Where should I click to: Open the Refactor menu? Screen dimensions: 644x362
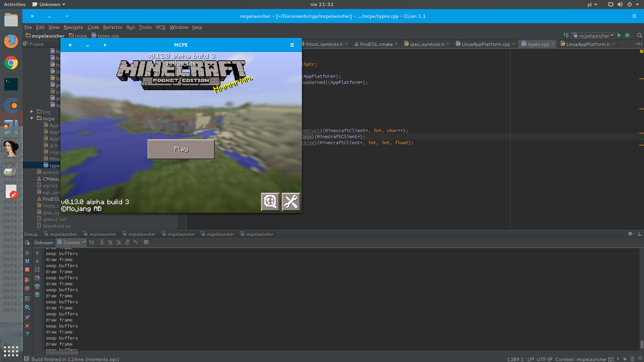[112, 27]
